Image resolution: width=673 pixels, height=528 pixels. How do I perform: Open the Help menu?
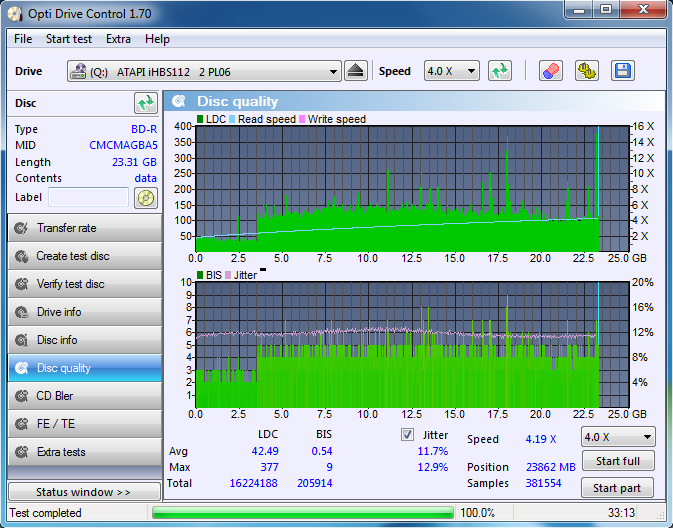pos(157,39)
